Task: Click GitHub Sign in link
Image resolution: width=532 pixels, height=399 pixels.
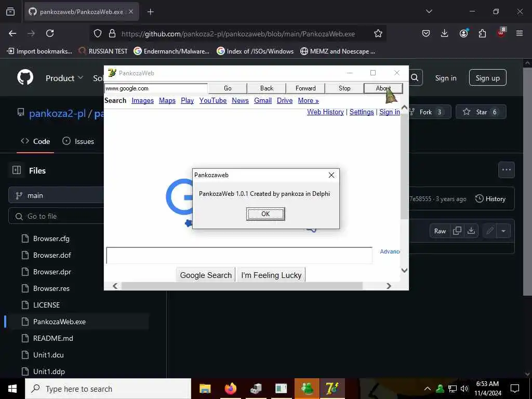Action: pyautogui.click(x=446, y=78)
